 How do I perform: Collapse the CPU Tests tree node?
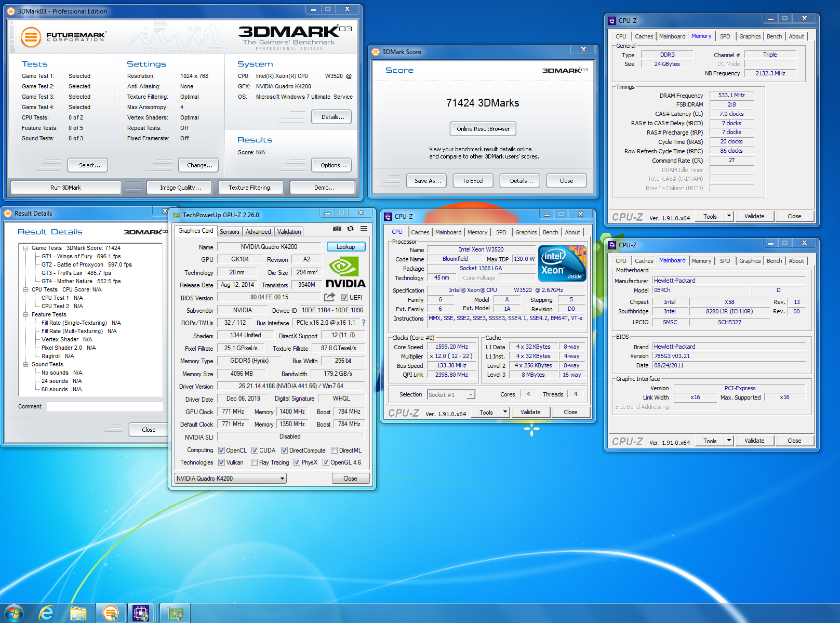point(25,289)
